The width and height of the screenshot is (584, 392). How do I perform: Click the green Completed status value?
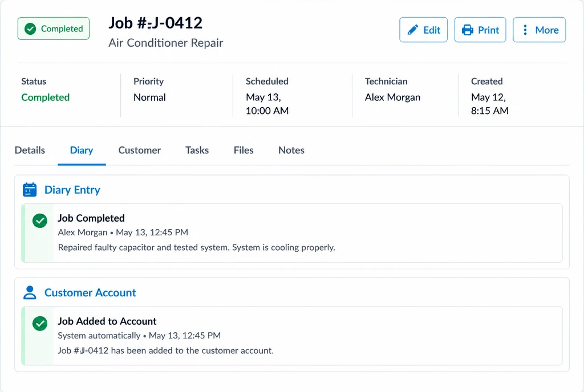pos(46,97)
